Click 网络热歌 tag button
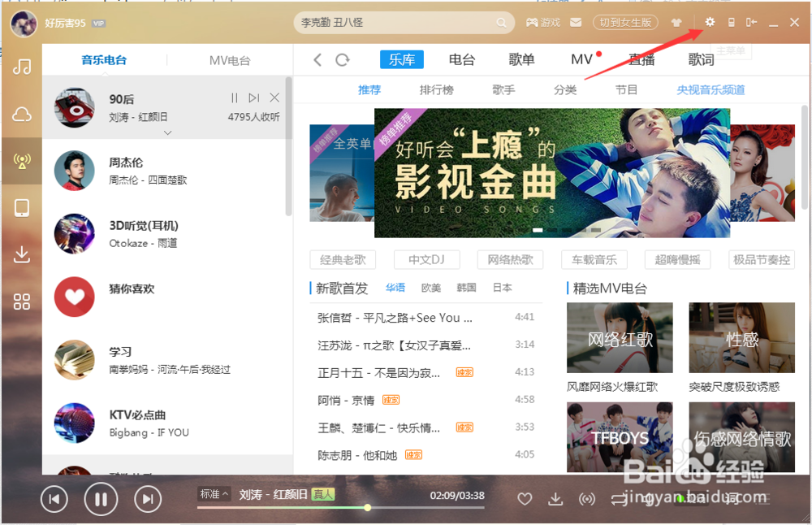The image size is (812, 525). tap(511, 259)
